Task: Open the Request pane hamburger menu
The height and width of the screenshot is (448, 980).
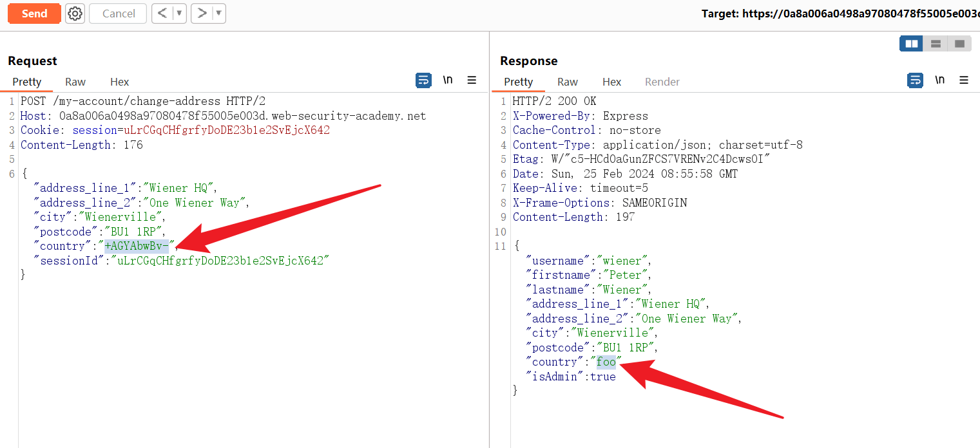Action: point(472,80)
